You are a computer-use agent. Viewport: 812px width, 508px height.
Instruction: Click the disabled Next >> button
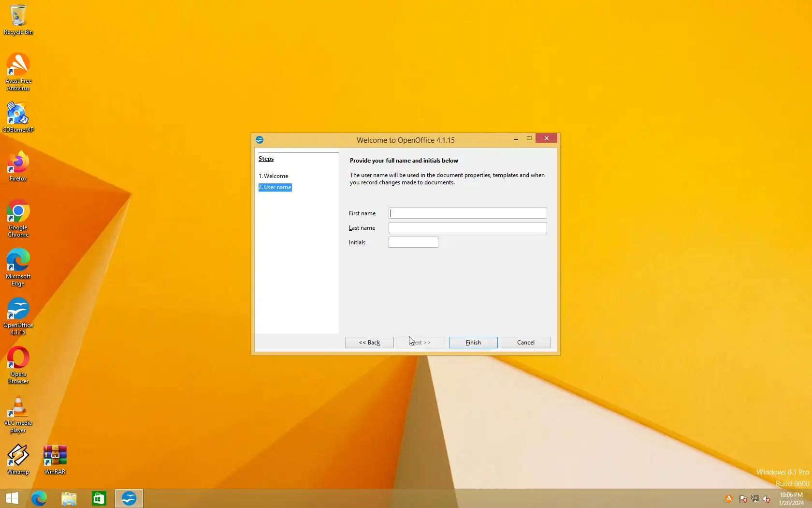click(420, 343)
